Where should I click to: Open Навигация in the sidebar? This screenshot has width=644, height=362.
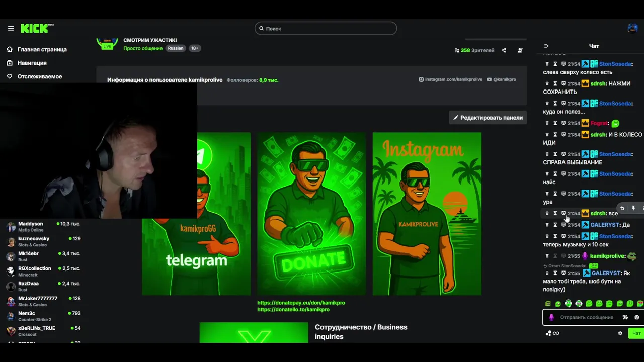[32, 63]
